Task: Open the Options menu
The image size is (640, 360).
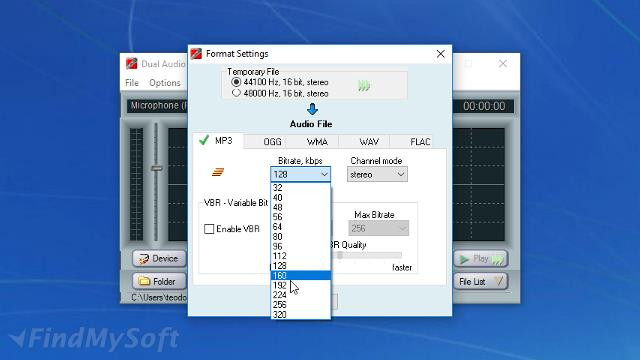Action: coord(164,83)
